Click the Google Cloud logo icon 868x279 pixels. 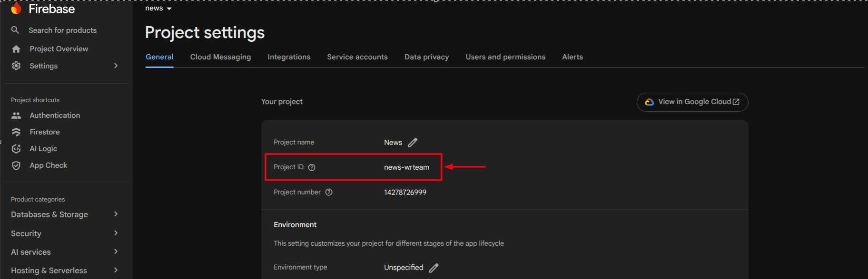(649, 102)
